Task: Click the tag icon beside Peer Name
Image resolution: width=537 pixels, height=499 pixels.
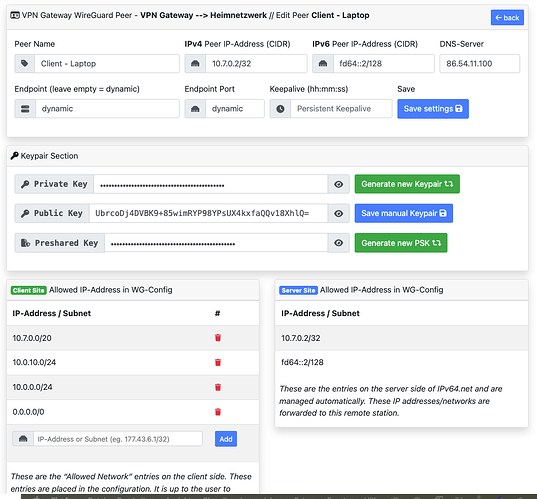Action: [x=25, y=63]
